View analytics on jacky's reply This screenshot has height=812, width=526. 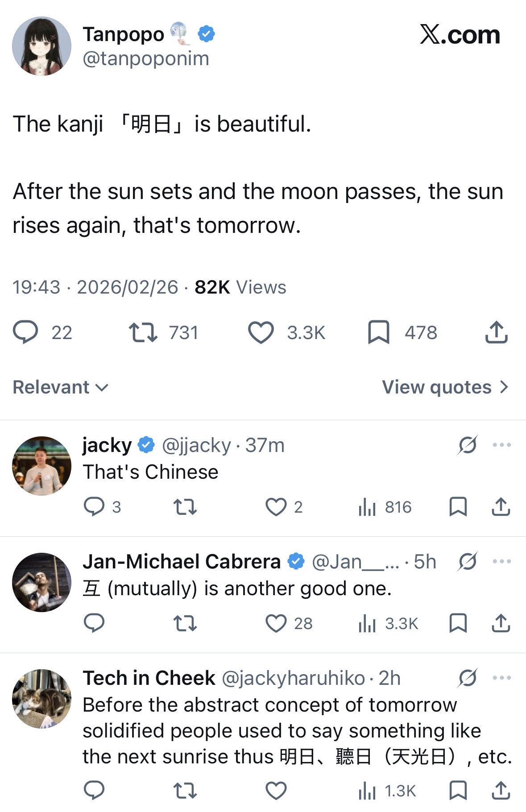point(367,507)
